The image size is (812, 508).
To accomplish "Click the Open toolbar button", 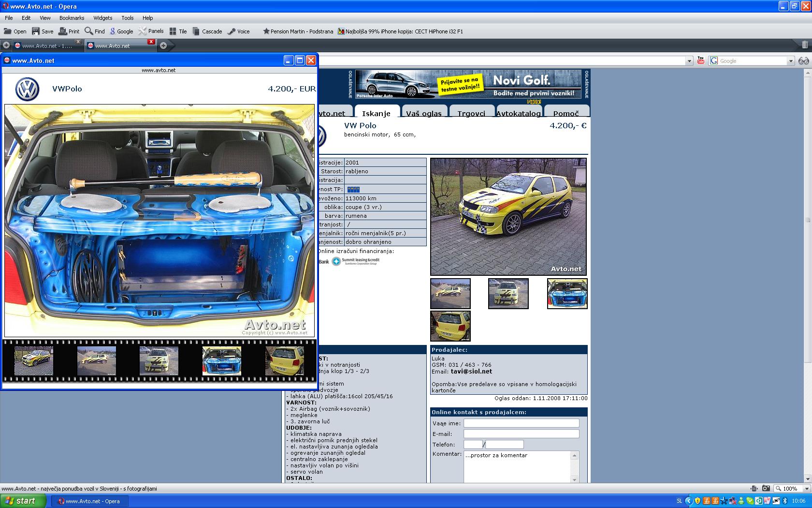I will click(x=15, y=31).
